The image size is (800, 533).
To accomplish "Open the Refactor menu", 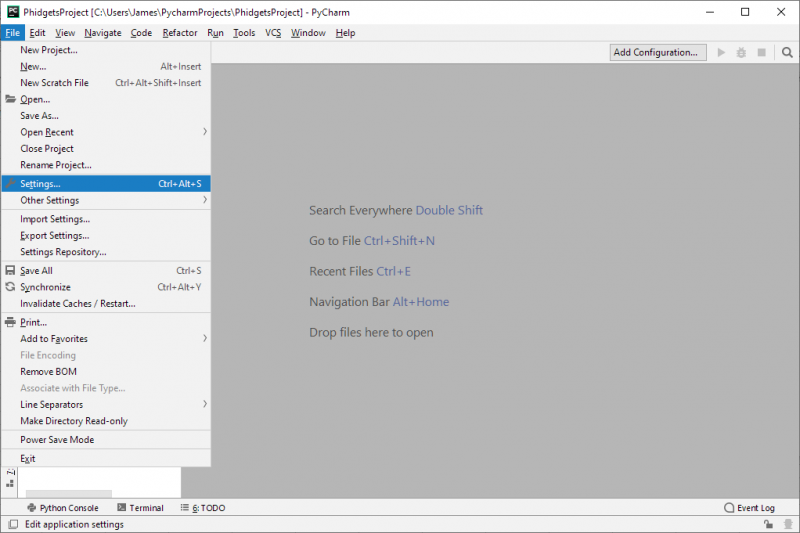I will tap(180, 33).
